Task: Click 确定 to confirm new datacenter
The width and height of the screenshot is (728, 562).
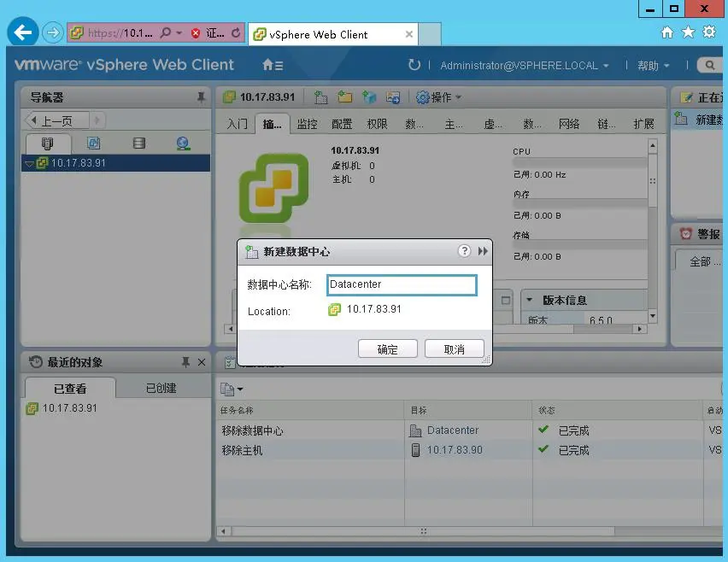Action: click(388, 349)
